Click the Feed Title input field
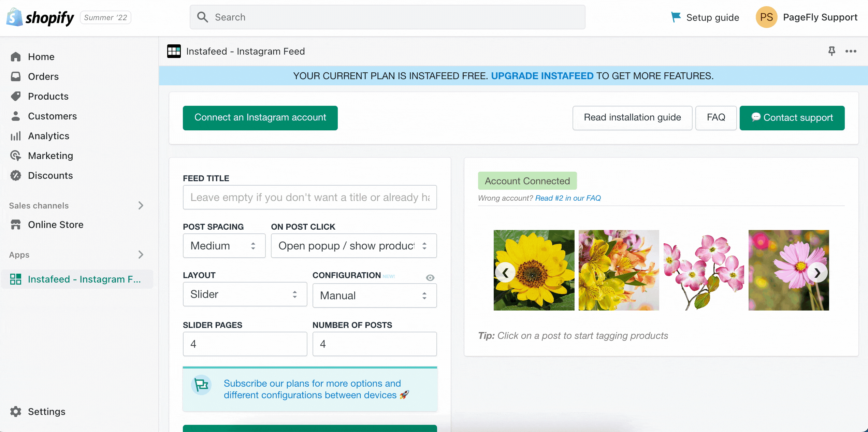The image size is (868, 432). (x=310, y=197)
